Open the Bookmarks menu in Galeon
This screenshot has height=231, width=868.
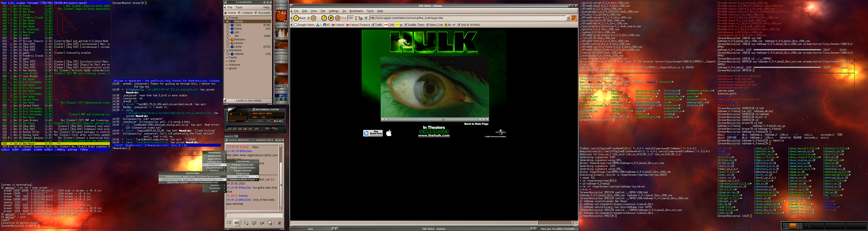point(356,11)
